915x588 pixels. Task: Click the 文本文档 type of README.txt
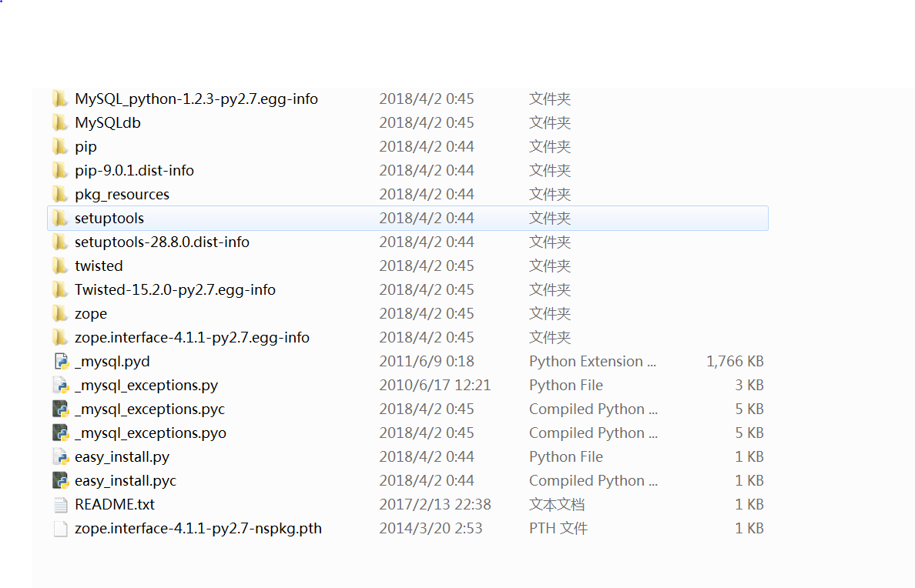pos(557,505)
